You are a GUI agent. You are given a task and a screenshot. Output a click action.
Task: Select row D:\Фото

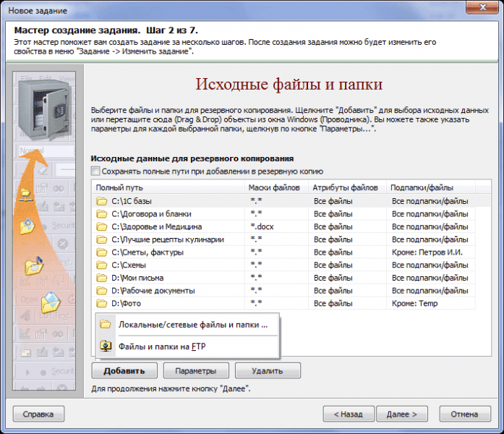point(284,304)
